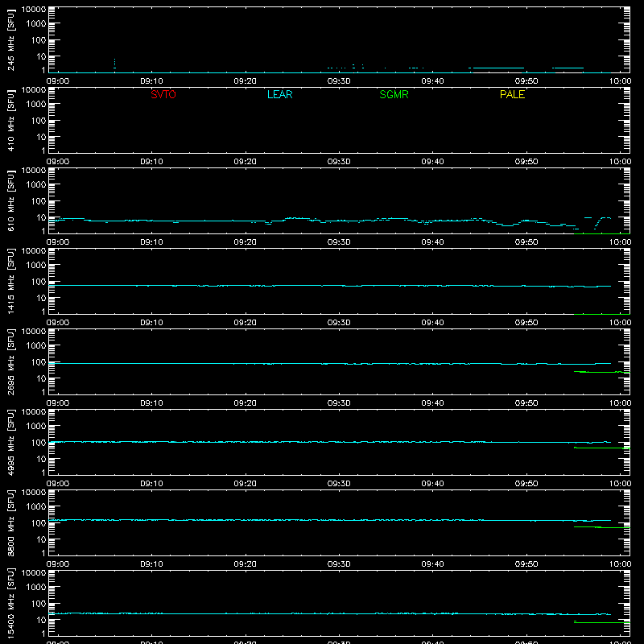Select the 2695 MHz [SFU] axis title
Screen dimensions: 644x644
[10, 361]
